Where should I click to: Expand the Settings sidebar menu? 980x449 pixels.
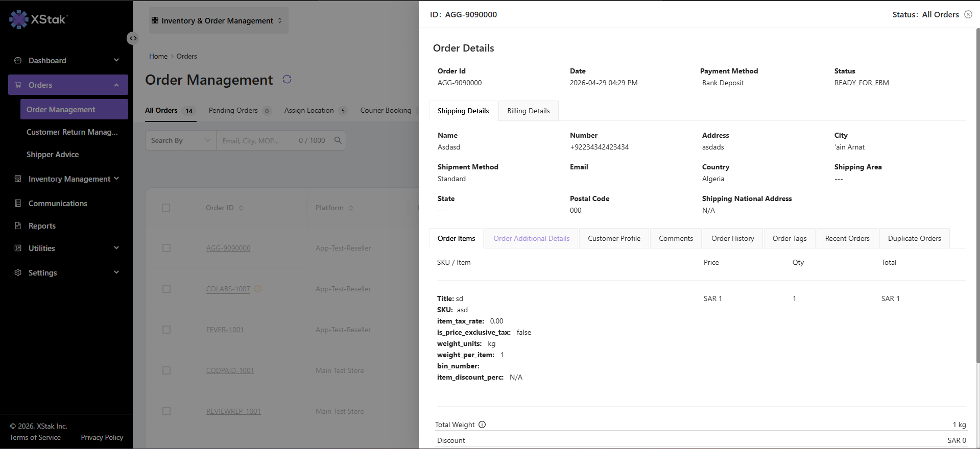point(67,272)
